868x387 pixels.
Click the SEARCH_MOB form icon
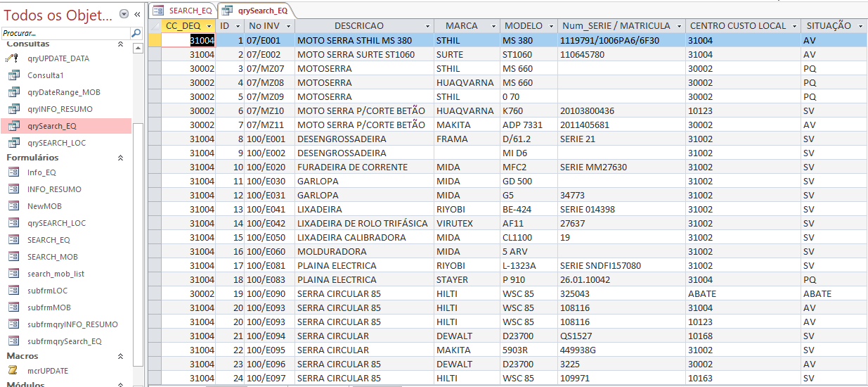coord(13,257)
